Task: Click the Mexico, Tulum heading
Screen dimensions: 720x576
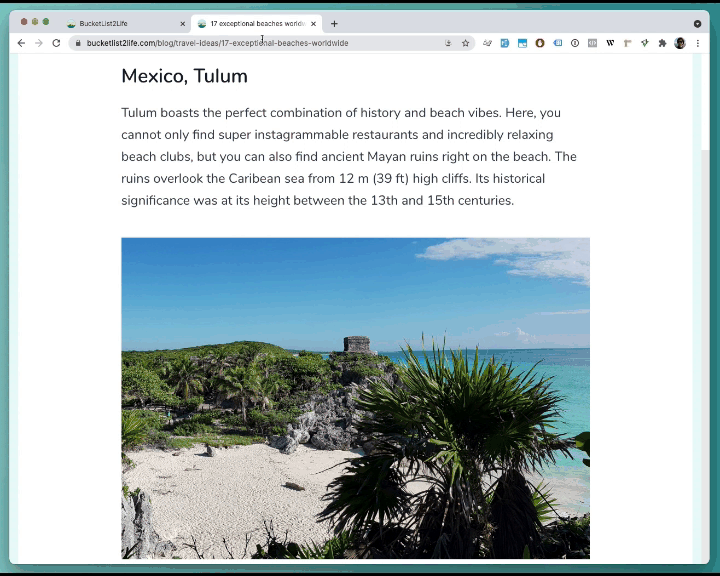Action: pos(184,76)
